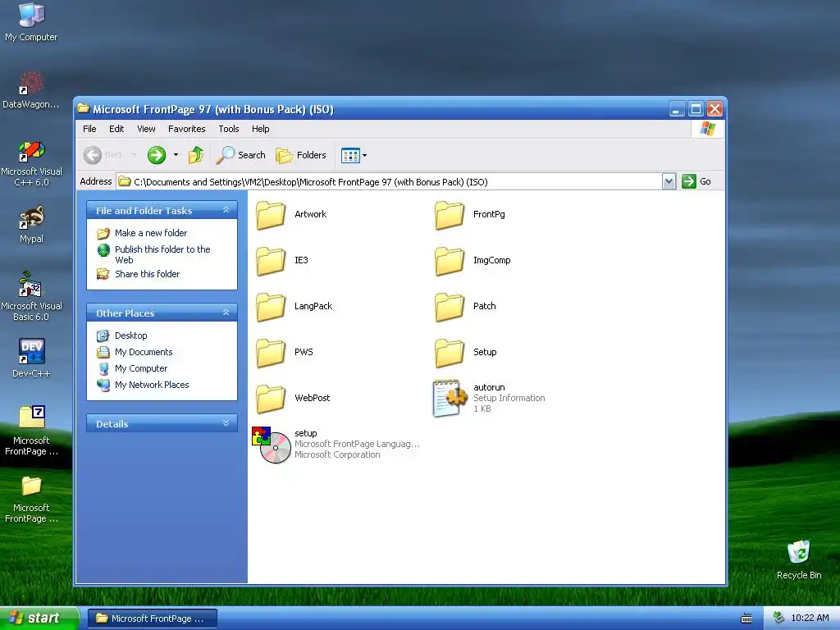
Task: Select the Patch folder icon
Action: tap(449, 307)
